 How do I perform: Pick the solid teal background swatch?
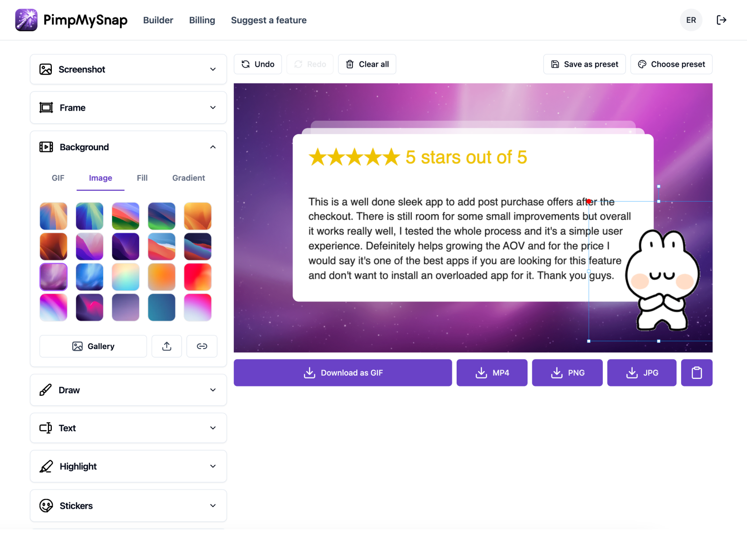(162, 307)
